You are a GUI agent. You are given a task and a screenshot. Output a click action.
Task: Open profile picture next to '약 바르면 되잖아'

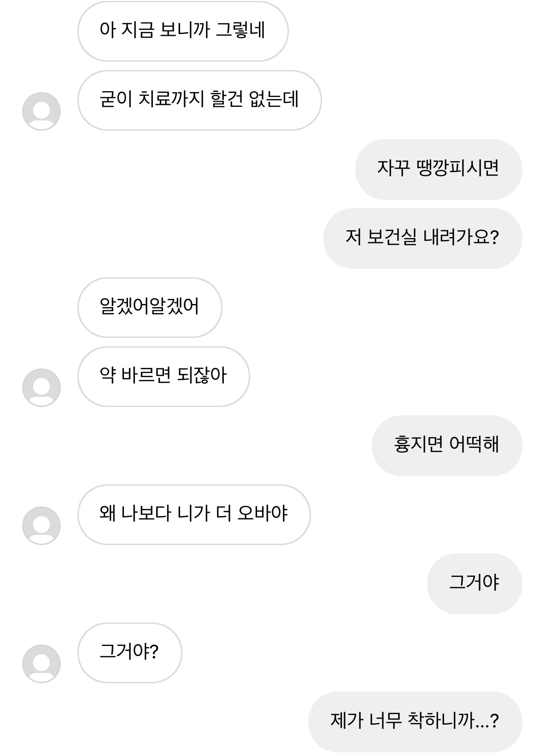click(41, 387)
